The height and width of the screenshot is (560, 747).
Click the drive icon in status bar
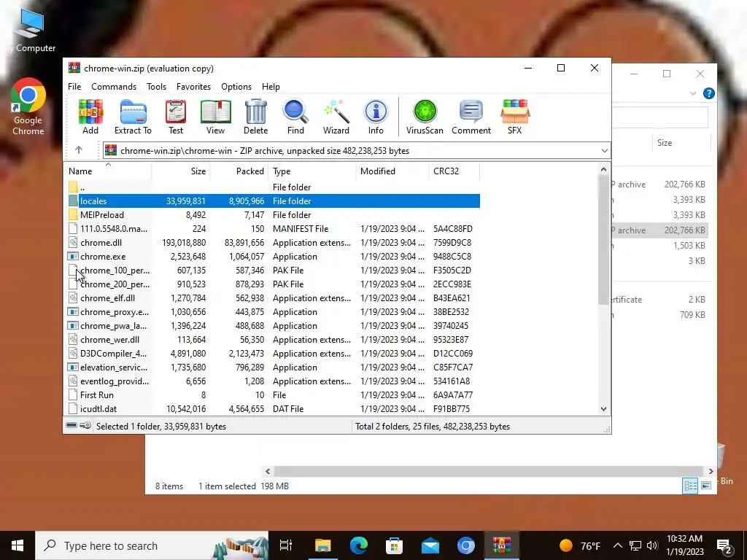(71, 425)
